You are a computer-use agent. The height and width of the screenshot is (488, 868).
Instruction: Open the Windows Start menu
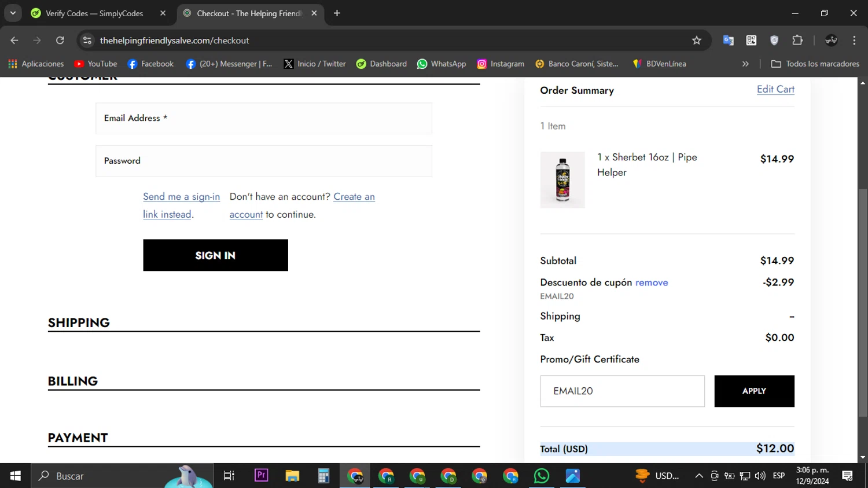[x=16, y=476]
